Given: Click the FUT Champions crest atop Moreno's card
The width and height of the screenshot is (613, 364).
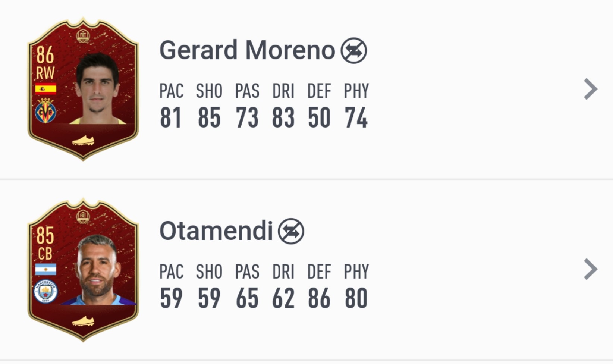Looking at the screenshot, I should (x=83, y=36).
